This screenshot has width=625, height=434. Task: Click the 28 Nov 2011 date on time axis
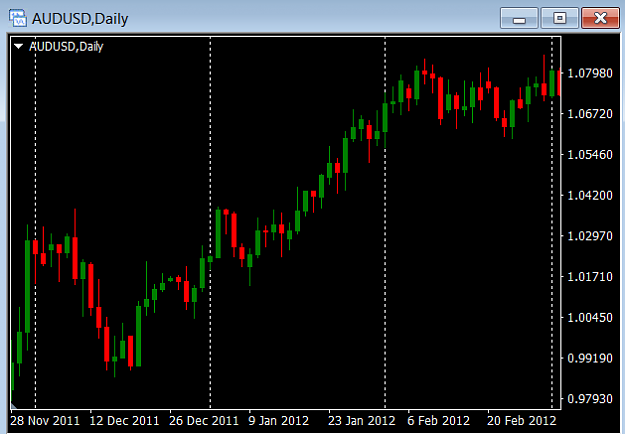[45, 420]
